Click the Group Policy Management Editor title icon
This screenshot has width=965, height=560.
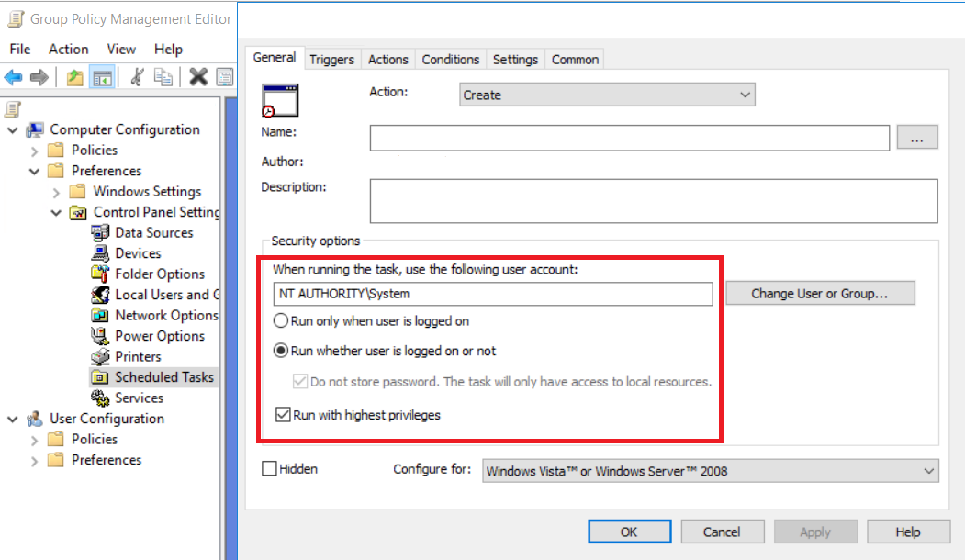[x=16, y=19]
